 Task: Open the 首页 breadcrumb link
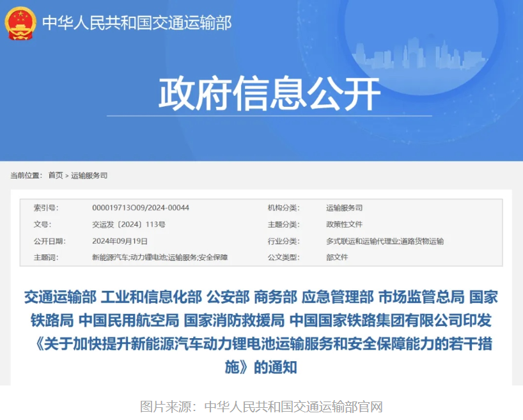point(56,175)
